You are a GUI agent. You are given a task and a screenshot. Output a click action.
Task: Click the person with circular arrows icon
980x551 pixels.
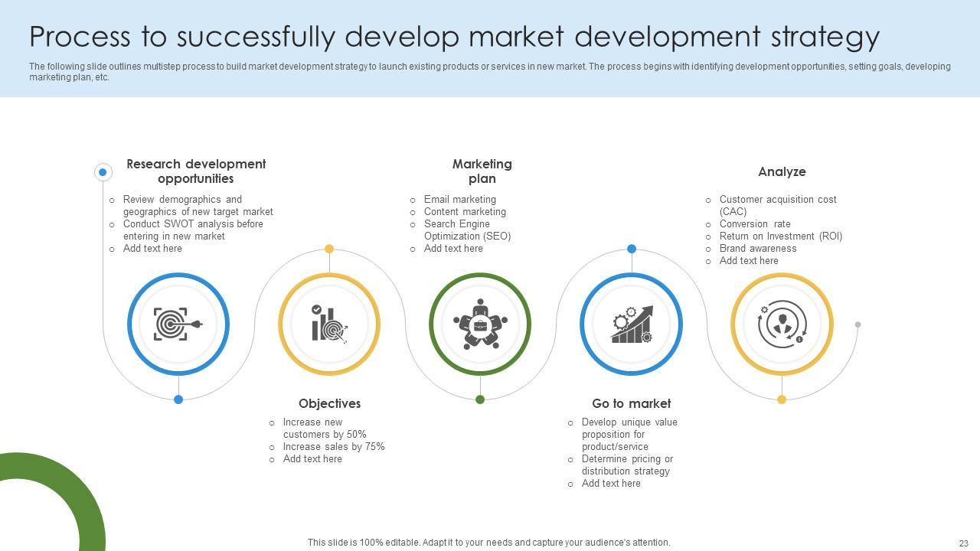tap(782, 324)
